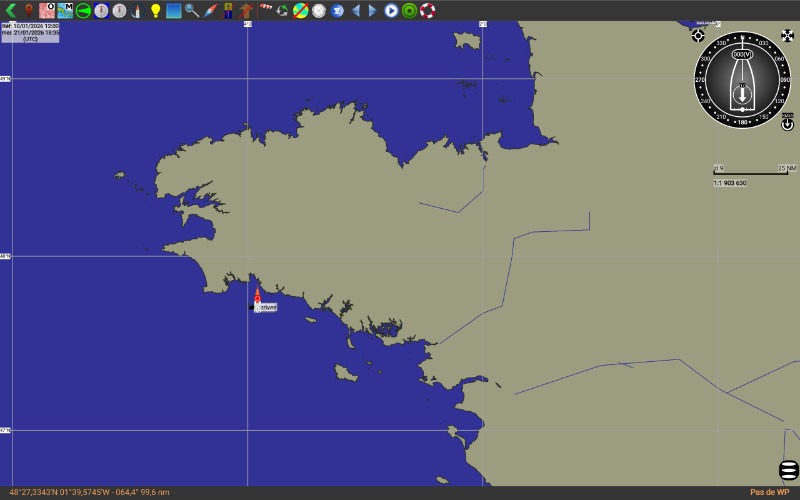800x500 pixels.
Task: Click the red and blue compass needle icon
Action: click(210, 10)
